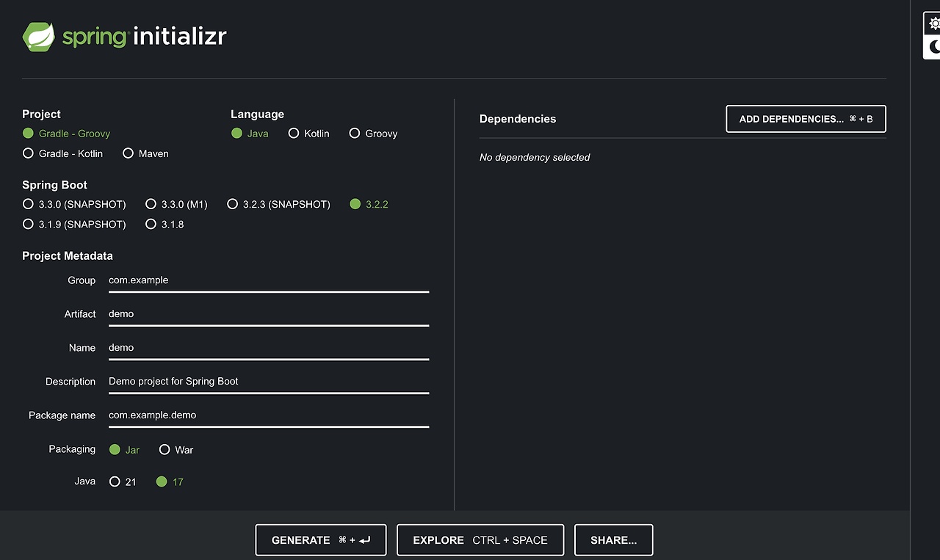The height and width of the screenshot is (560, 940).
Task: Edit the Package name field
Action: 269,415
